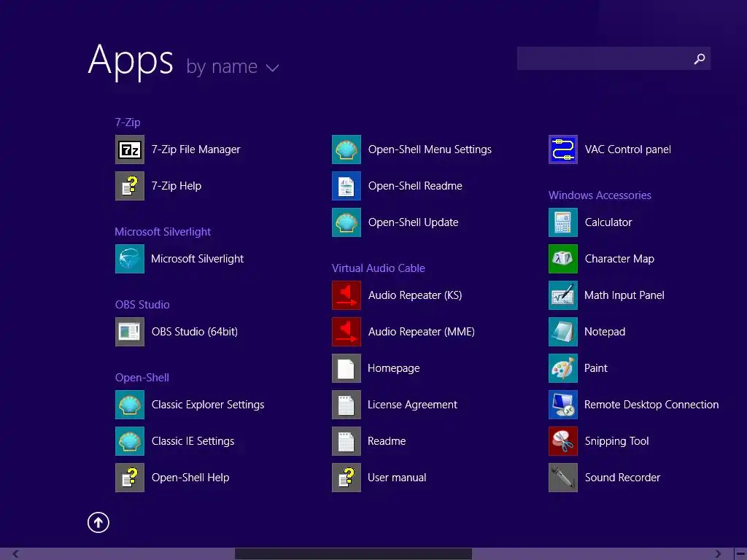Click the 'Open-Shell Update' text label
This screenshot has height=560, width=747.
pos(413,222)
